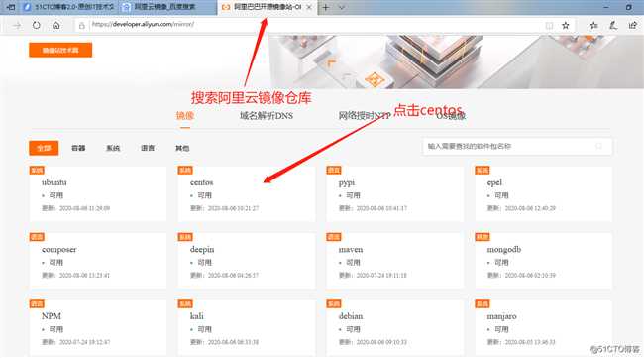644x358 pixels.
Task: Click the orange tag on epel card
Action: [x=483, y=171]
